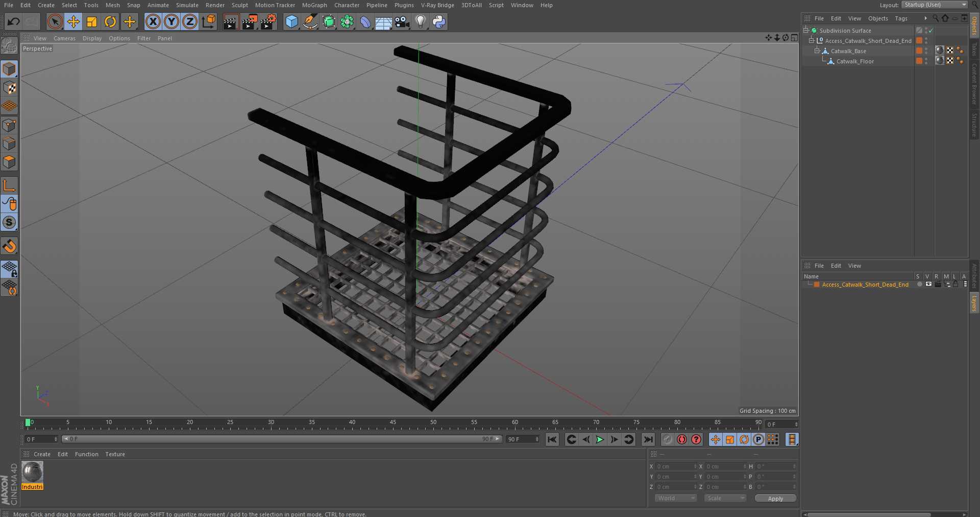Select Access_Catwalk_Short_Dead_End layer in Layers panel
The height and width of the screenshot is (517, 980).
(865, 285)
